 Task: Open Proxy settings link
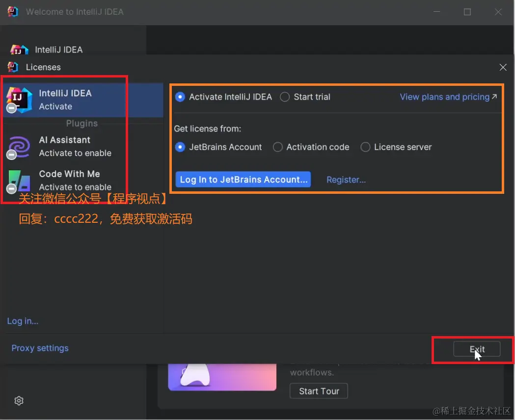pos(40,348)
